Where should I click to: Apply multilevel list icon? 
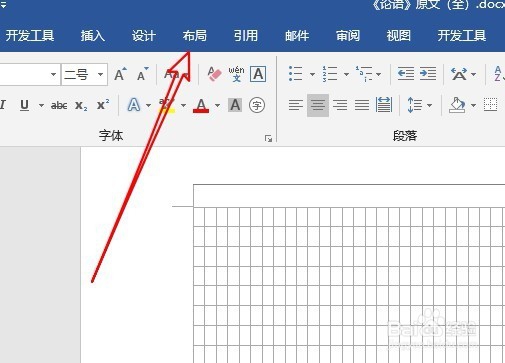tap(364, 74)
